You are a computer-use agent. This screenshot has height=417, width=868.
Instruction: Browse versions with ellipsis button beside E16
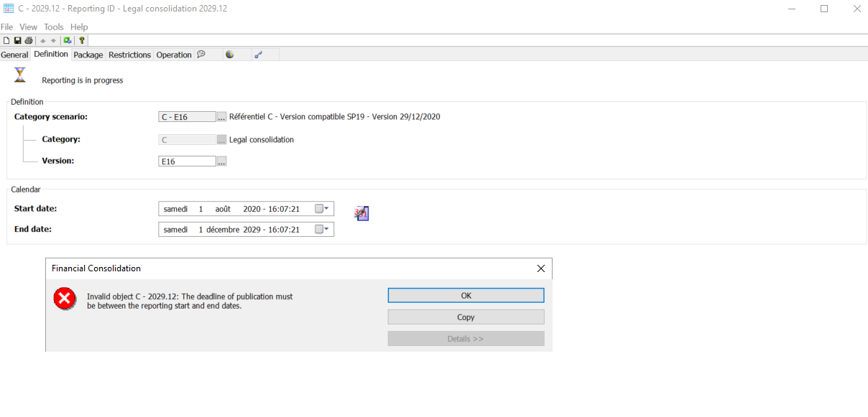click(222, 161)
